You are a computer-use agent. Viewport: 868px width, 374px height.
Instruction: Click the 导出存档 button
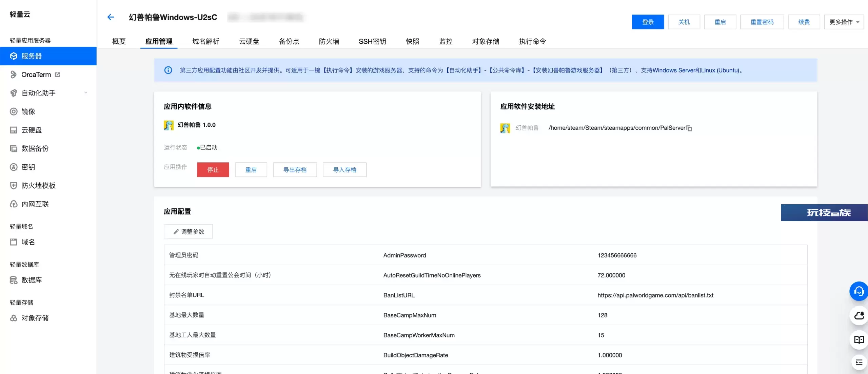point(295,170)
